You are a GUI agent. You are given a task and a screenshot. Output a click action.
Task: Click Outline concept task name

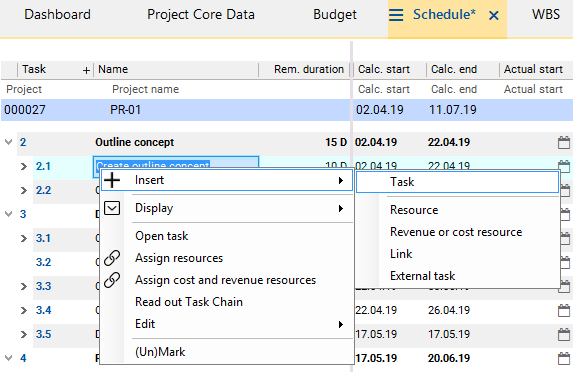[x=134, y=142]
